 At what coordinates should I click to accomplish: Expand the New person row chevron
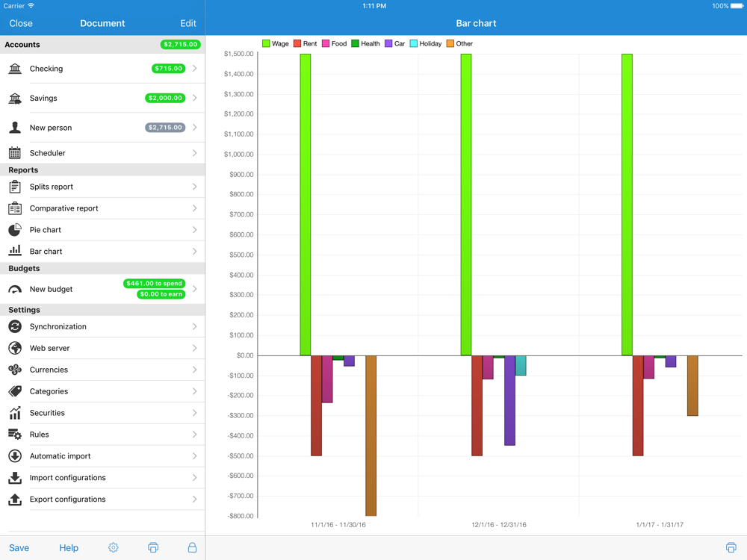(195, 128)
